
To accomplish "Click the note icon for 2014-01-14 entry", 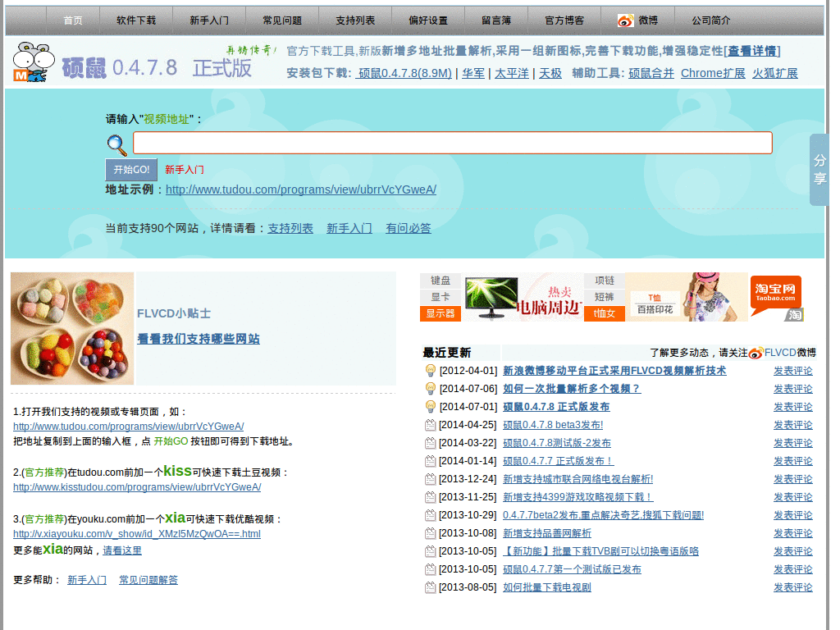I will [430, 461].
